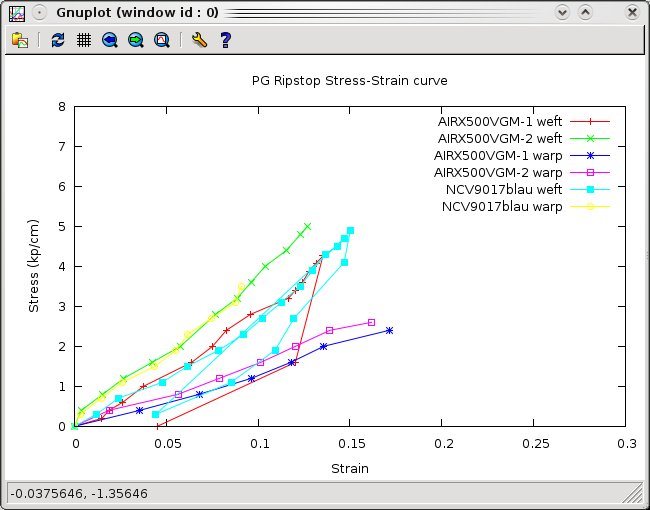Screen dimensions: 650x510
Task: Open configuration wrench icon
Action: coord(199,40)
